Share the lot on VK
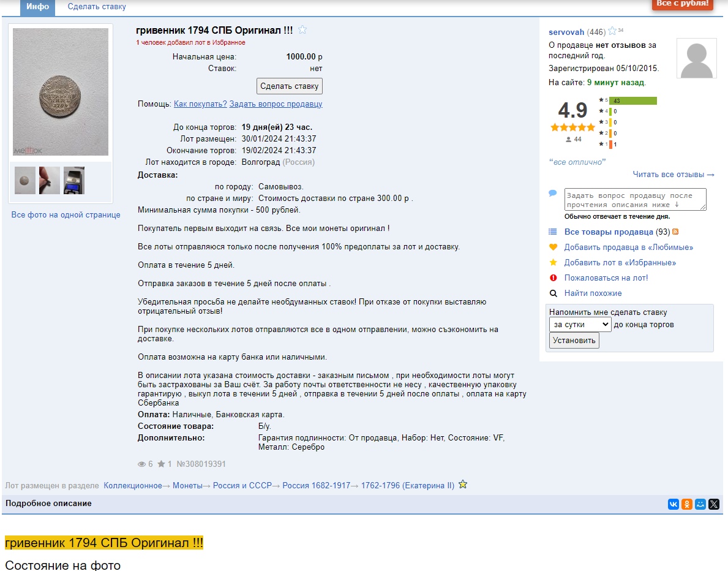728x571 pixels. (674, 504)
